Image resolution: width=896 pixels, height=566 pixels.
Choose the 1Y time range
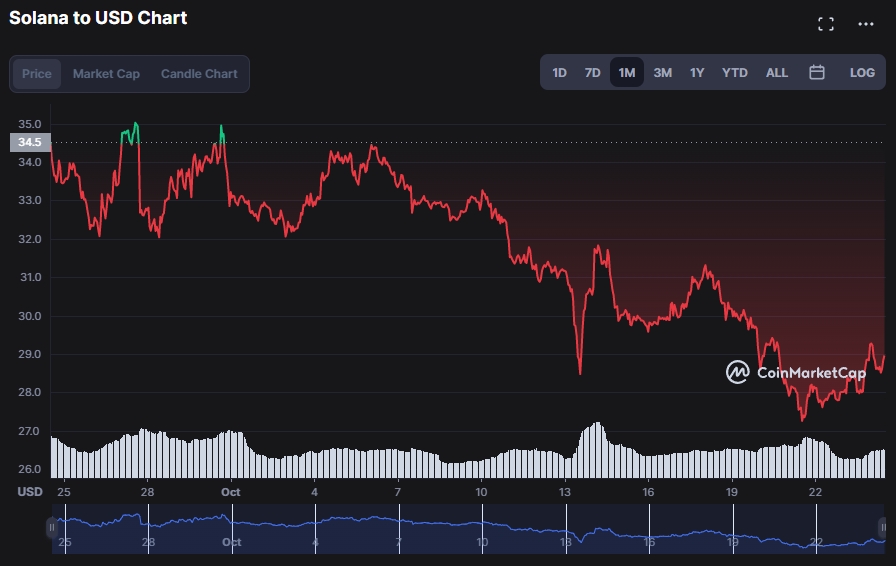697,73
